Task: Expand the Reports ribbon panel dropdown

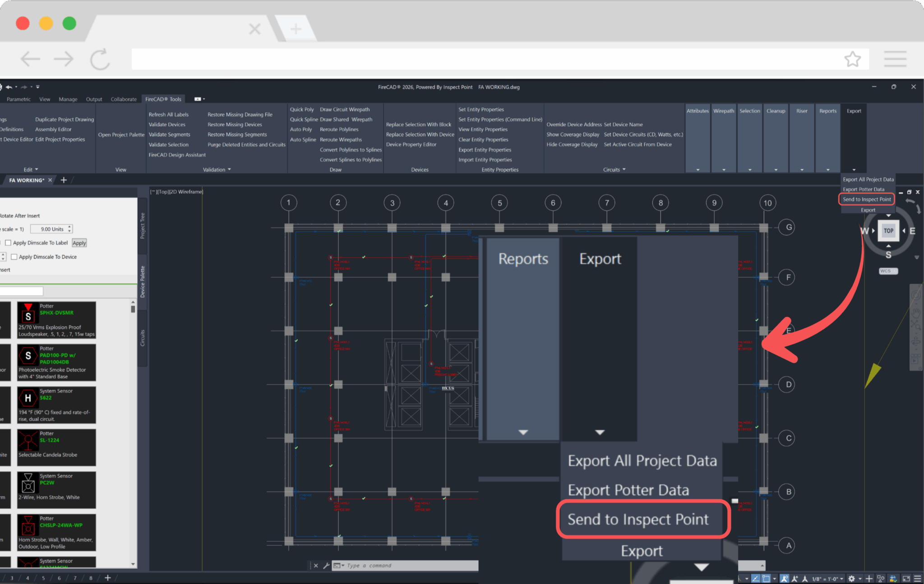Action: point(827,170)
